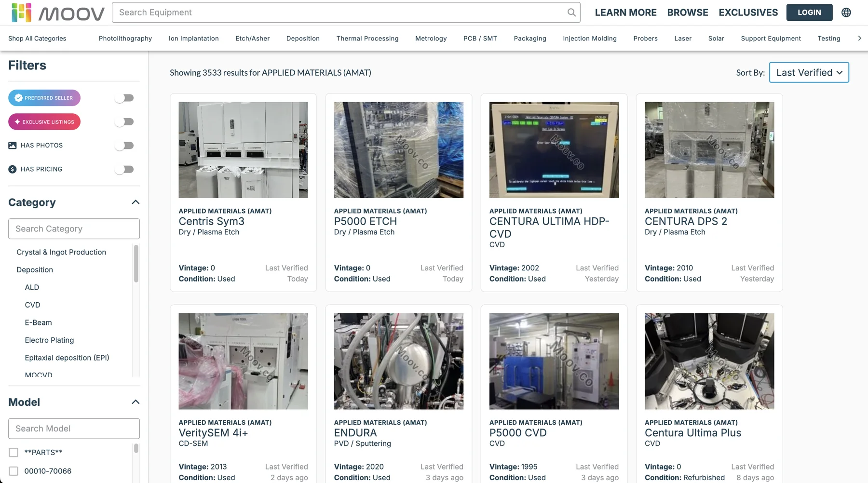868x483 pixels.
Task: Check the **PARTS** model checkbox
Action: [14, 452]
